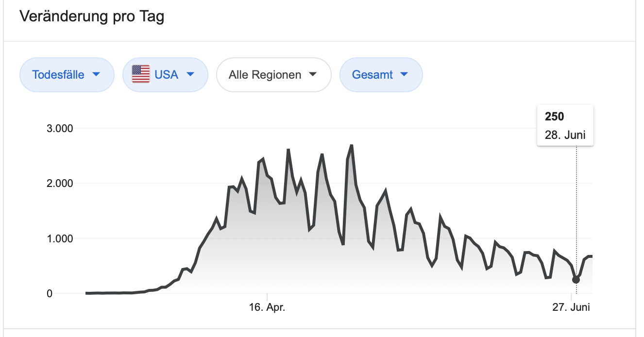The width and height of the screenshot is (644, 337).
Task: Click the arrow beside USA
Action: [190, 74]
